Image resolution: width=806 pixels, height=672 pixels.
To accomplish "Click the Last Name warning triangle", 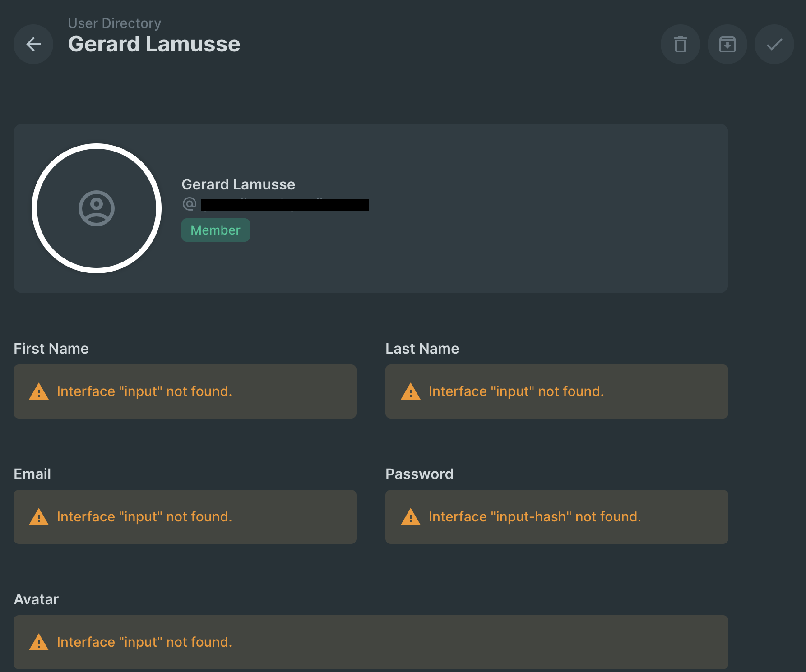I will tap(411, 391).
